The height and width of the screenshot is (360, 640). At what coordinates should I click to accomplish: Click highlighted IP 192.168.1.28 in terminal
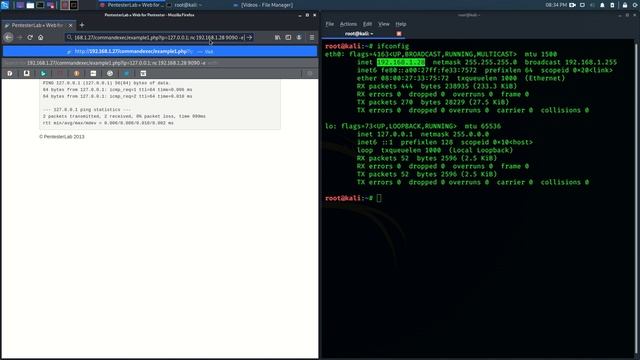click(x=401, y=62)
